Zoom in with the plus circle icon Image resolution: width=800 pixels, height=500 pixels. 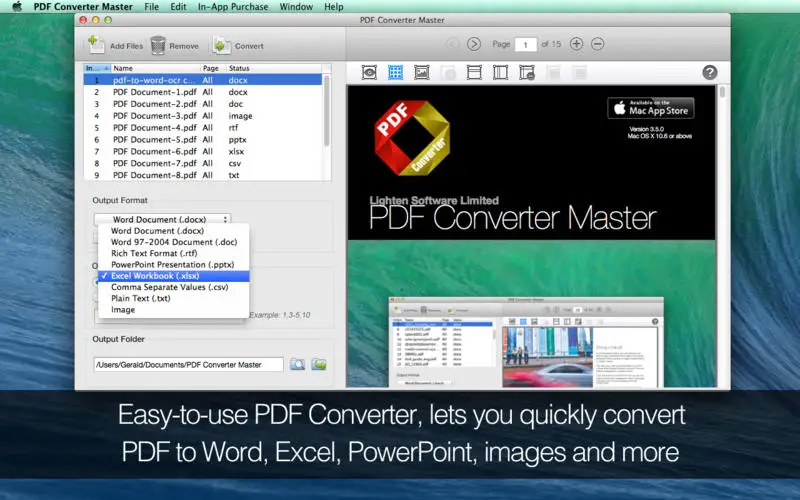576,44
